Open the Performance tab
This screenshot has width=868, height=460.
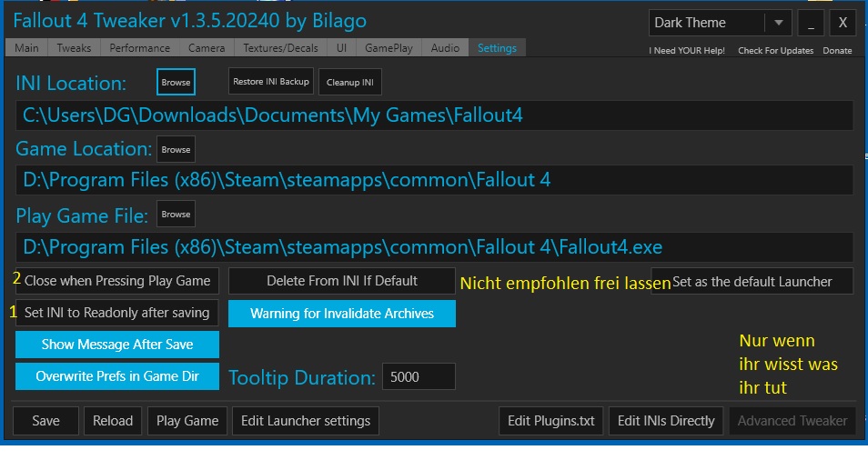[139, 48]
